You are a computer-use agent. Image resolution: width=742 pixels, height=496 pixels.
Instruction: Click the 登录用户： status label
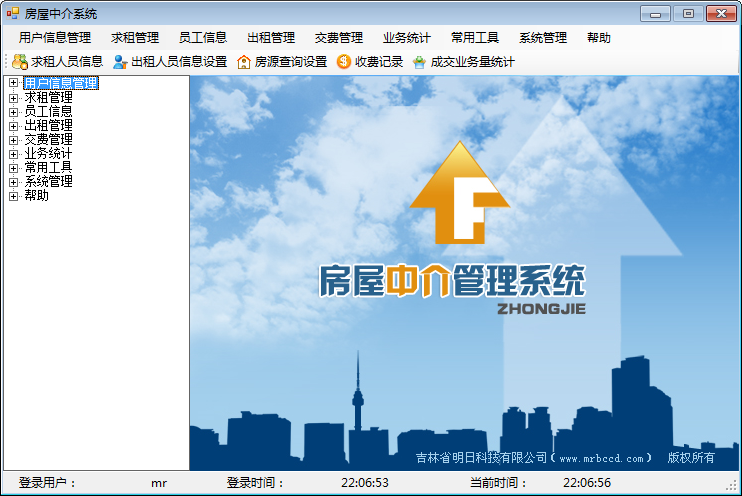click(x=47, y=483)
